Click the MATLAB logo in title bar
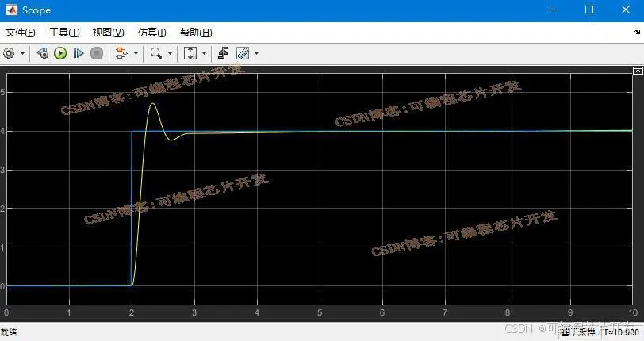Viewport: 644px width, 341px height. [x=11, y=10]
